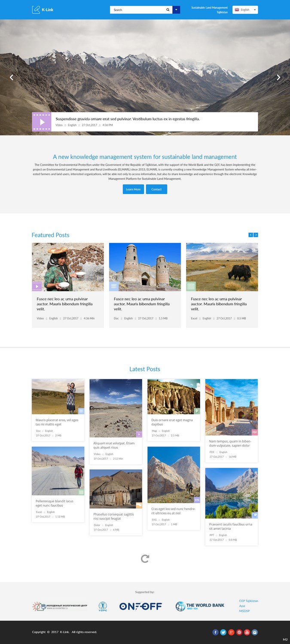Open the MSDSP link
The width and height of the screenshot is (290, 644).
pyautogui.click(x=244, y=611)
